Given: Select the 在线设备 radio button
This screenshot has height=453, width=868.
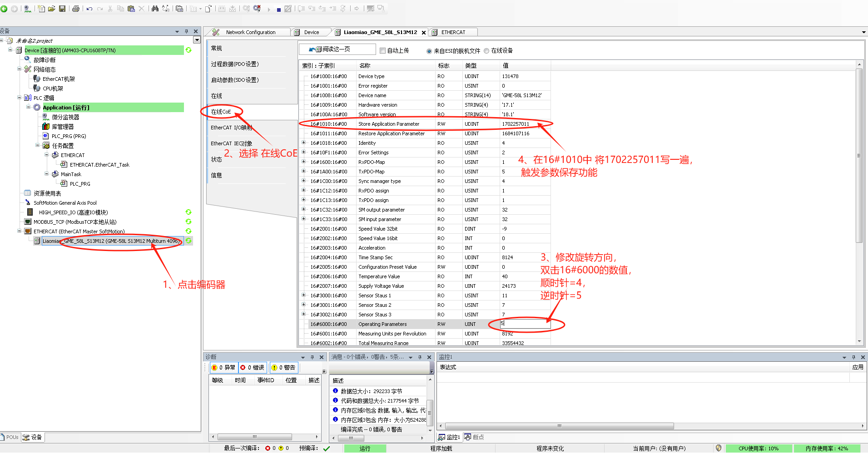Looking at the screenshot, I should 486,51.
